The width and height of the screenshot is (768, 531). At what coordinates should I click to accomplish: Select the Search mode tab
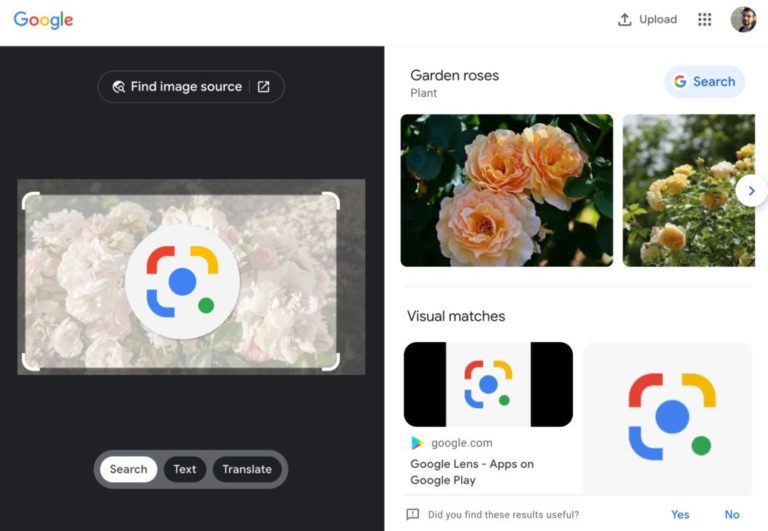[128, 469]
